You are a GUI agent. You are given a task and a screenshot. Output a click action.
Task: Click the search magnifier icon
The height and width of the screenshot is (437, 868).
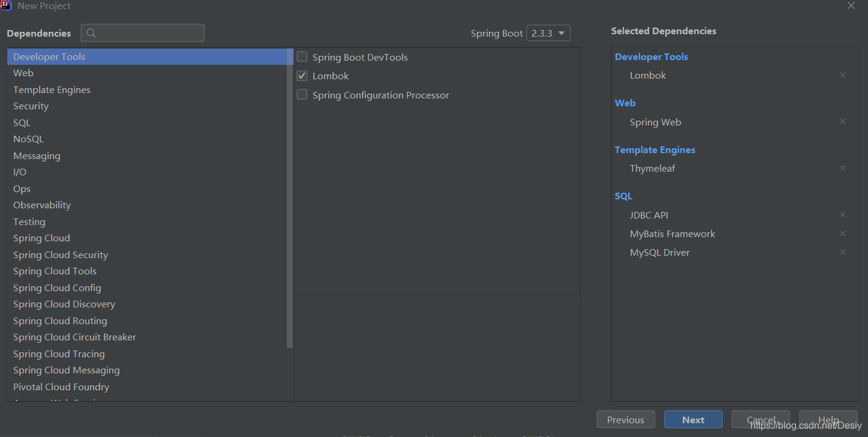[91, 33]
